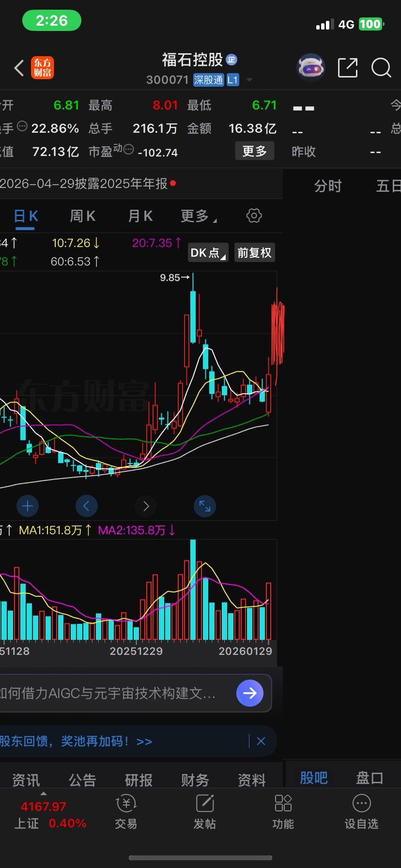Viewport: 401px width, 868px height.
Task: Tap the 深股通 tag
Action: 208,80
